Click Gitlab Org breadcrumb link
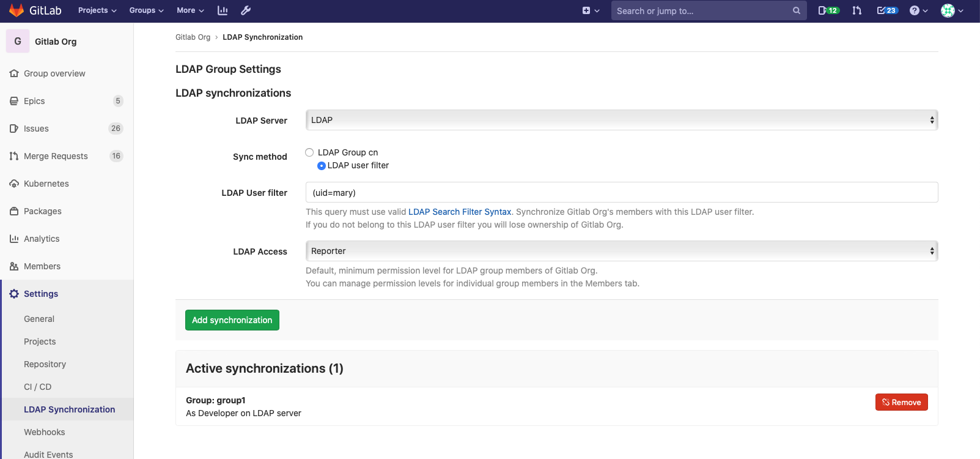This screenshot has height=459, width=980. coord(193,37)
